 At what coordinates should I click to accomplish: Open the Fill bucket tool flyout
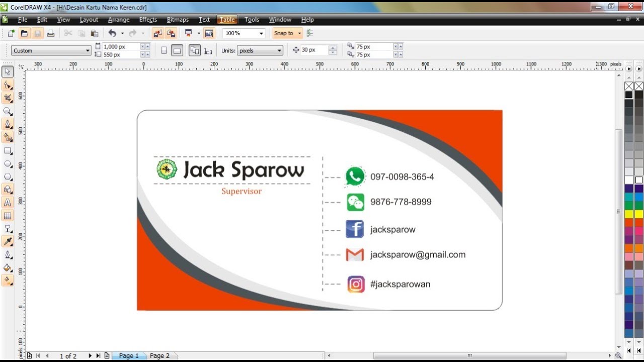pos(8,268)
